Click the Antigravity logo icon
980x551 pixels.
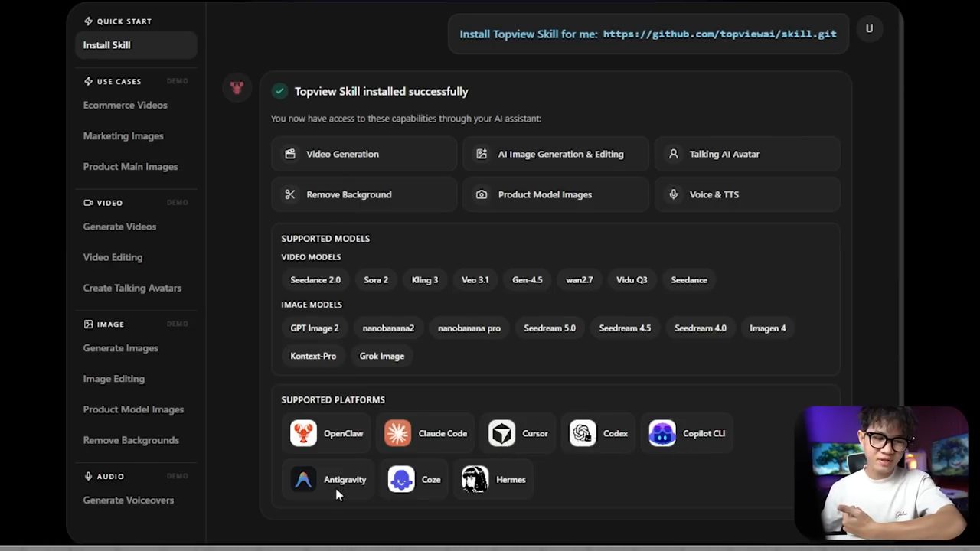click(x=303, y=479)
